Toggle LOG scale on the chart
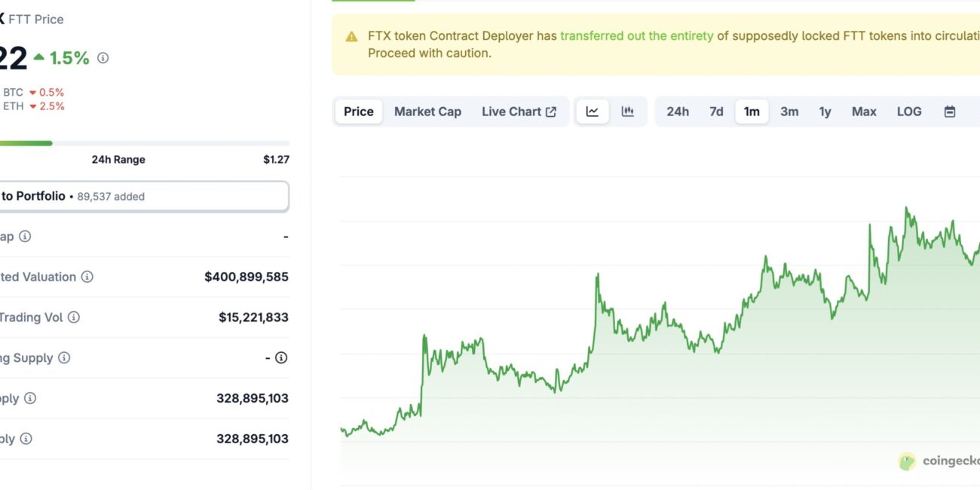The height and width of the screenshot is (490, 980). click(x=909, y=112)
